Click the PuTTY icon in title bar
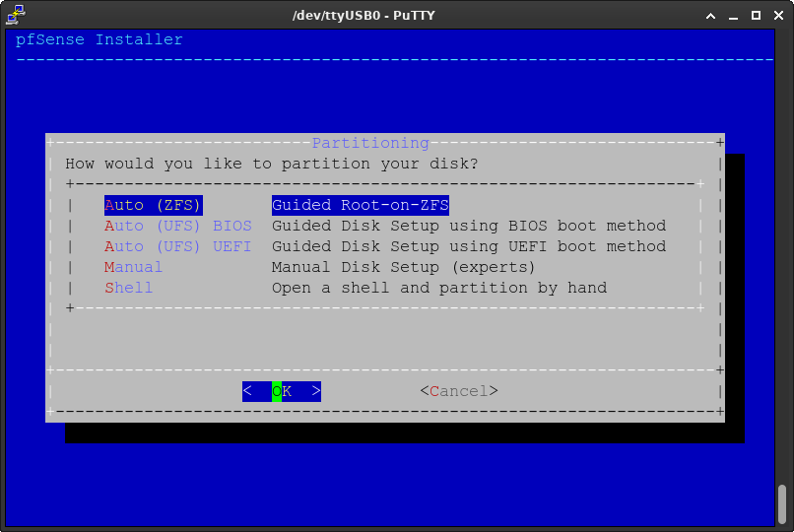Image resolution: width=794 pixels, height=532 pixels. [x=16, y=14]
